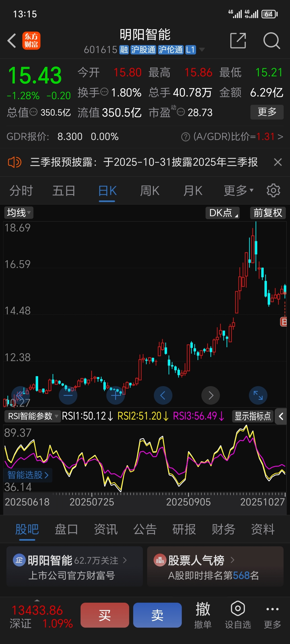Dismiss the 三季报预披露 notice
The image size is (290, 644).
(x=278, y=162)
